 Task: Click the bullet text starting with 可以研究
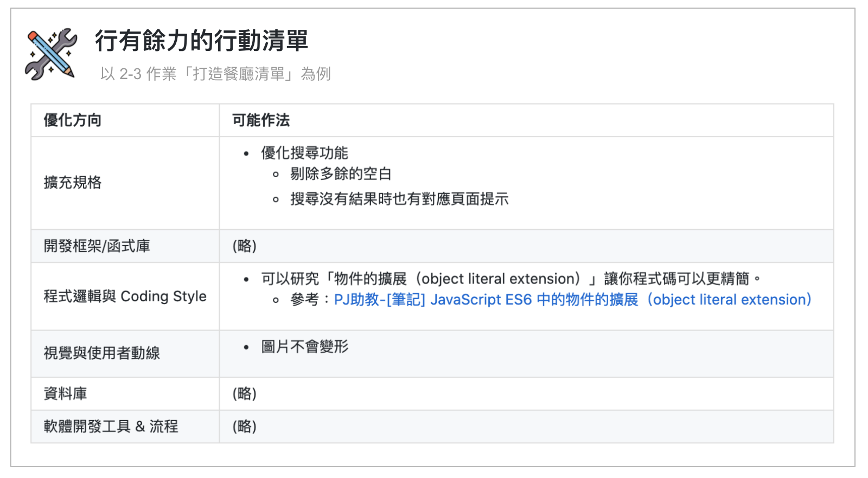[x=505, y=279]
